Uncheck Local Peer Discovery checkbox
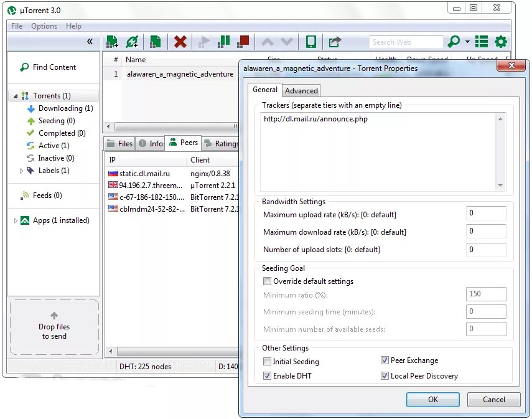The image size is (532, 419). click(385, 376)
